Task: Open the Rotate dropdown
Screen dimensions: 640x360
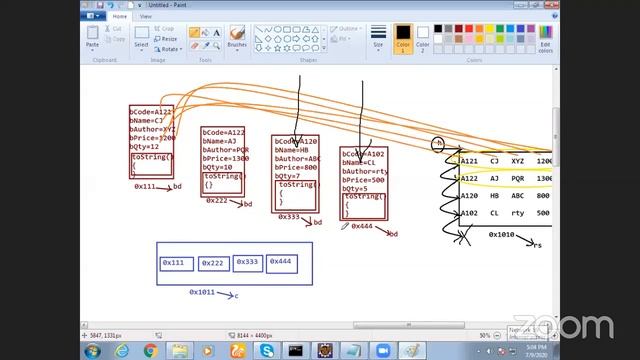Action: 168,49
